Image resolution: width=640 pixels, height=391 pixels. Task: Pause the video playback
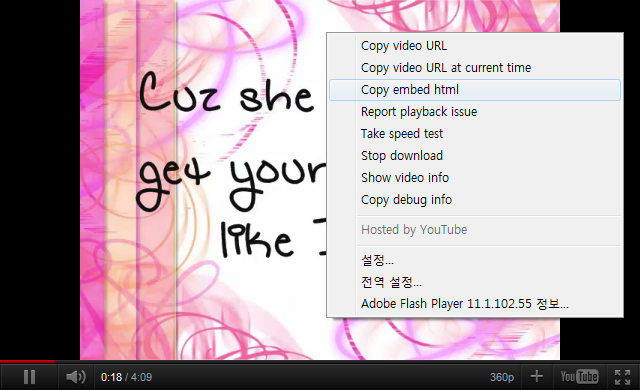pyautogui.click(x=29, y=377)
